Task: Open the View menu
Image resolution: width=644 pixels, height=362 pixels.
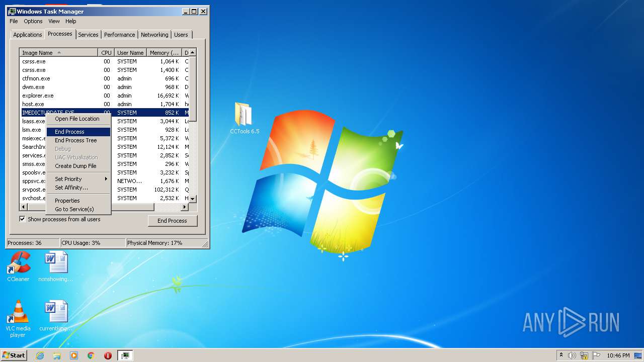Action: click(54, 21)
